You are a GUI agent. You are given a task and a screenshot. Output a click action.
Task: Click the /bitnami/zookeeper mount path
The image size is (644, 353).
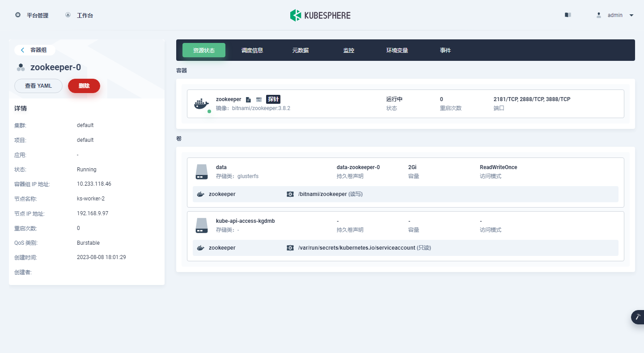tap(322, 194)
